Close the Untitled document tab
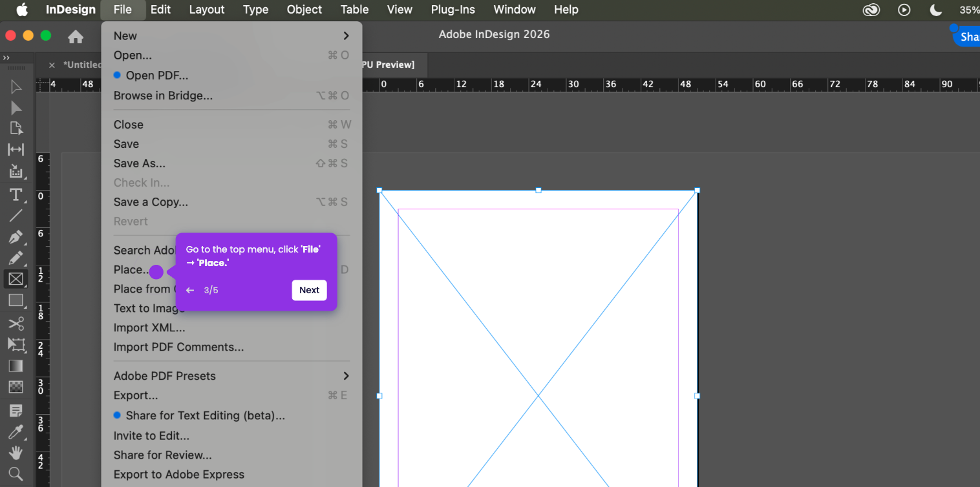The width and height of the screenshot is (980, 487). [52, 65]
